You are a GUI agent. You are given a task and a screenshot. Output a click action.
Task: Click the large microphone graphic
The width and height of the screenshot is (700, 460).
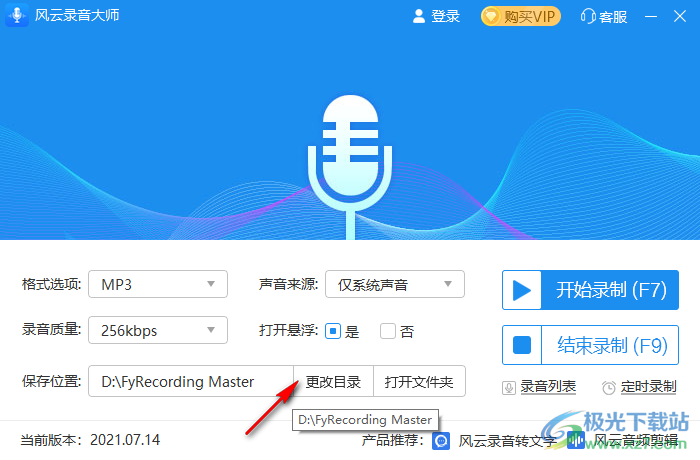350,167
